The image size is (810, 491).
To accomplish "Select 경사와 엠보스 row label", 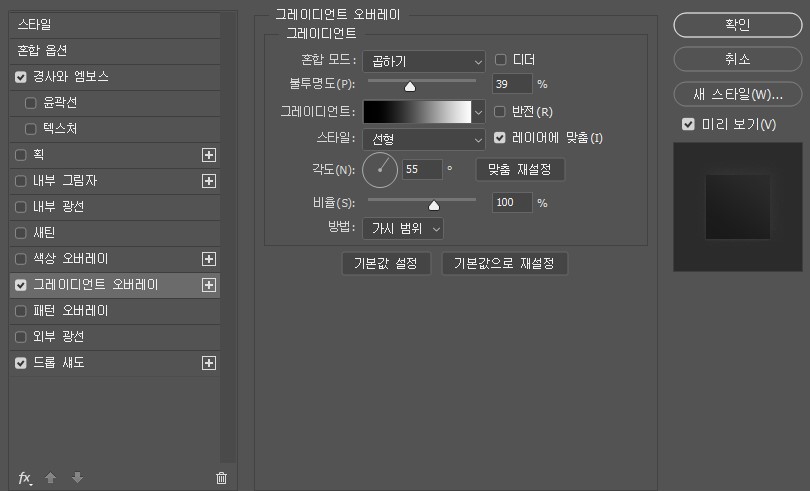I will coord(71,77).
